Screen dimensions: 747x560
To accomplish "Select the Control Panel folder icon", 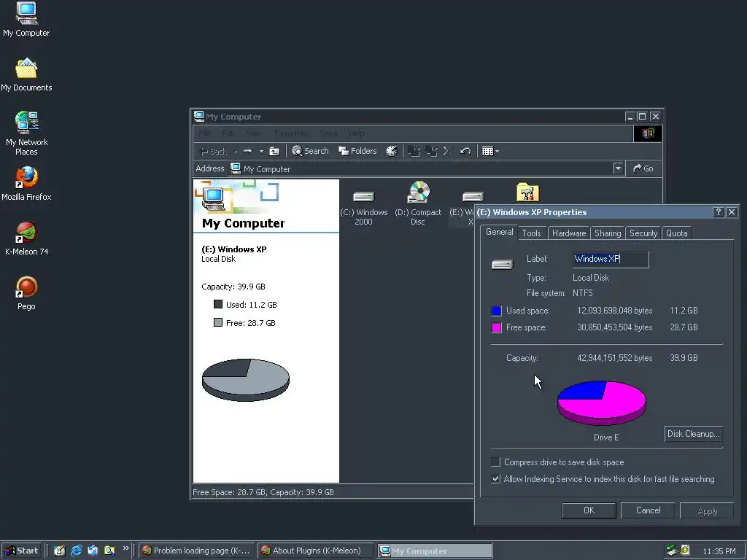I will 527,192.
